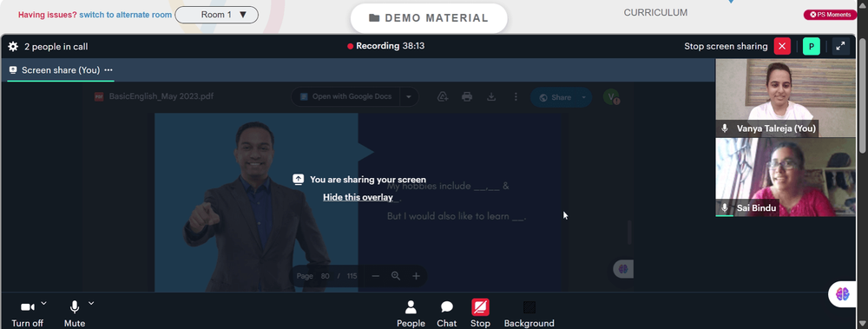Click BasicEnglish_May 2023.pdf file name
Image resolution: width=868 pixels, height=329 pixels.
(x=161, y=96)
